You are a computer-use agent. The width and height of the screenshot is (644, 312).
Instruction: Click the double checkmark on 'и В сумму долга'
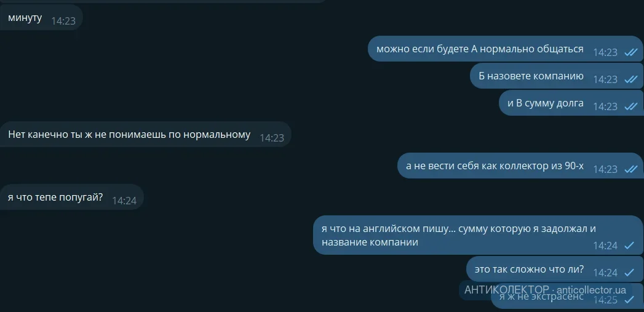coord(630,107)
